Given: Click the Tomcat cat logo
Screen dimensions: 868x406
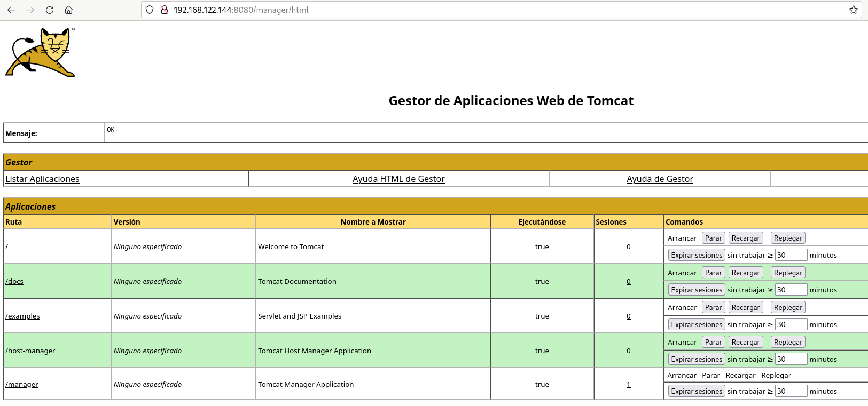Looking at the screenshot, I should pyautogui.click(x=41, y=52).
